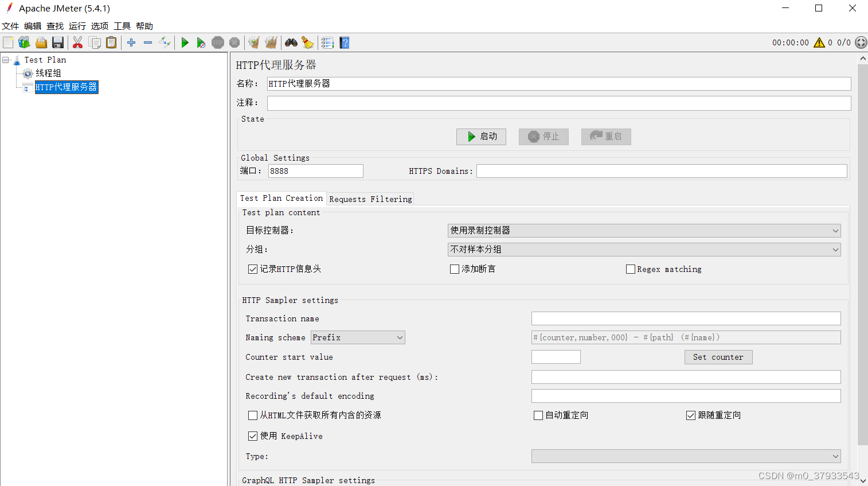Click the 启动 start button

click(481, 137)
